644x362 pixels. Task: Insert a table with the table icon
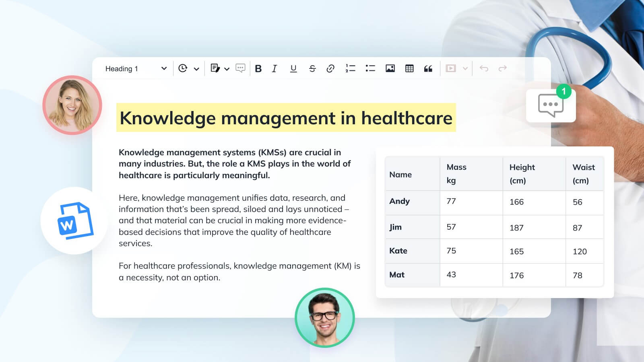[x=409, y=68]
